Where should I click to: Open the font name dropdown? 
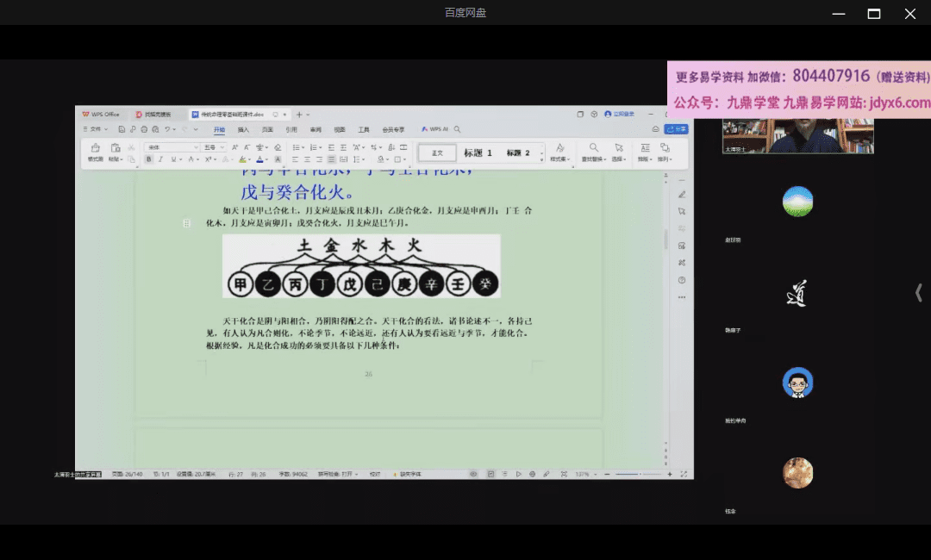point(197,146)
